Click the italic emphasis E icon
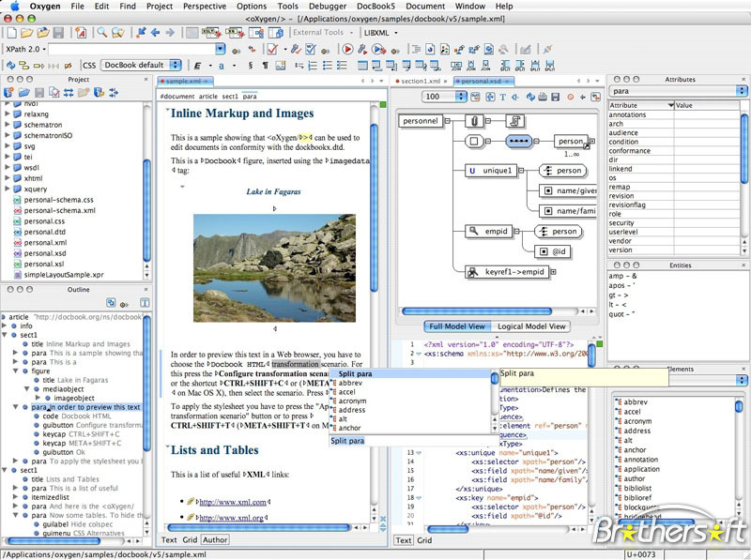Viewport: 751px width, 560px height. tap(198, 66)
